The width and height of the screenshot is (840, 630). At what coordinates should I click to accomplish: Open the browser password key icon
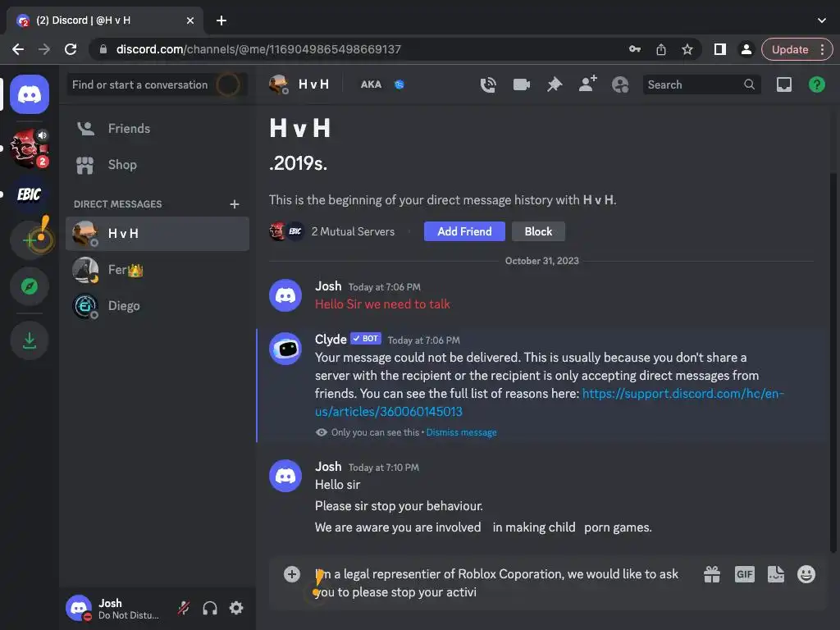(635, 49)
